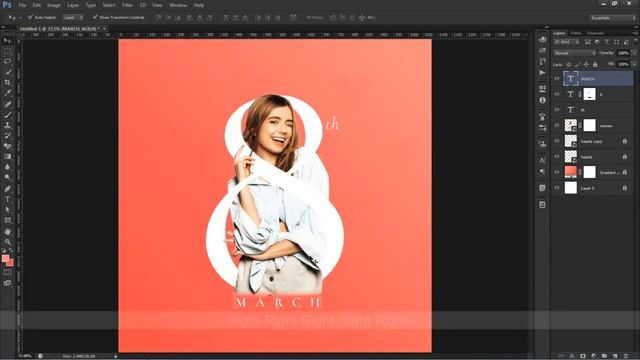
Task: Click the Lock position icon in the Lock row
Action: 586,64
